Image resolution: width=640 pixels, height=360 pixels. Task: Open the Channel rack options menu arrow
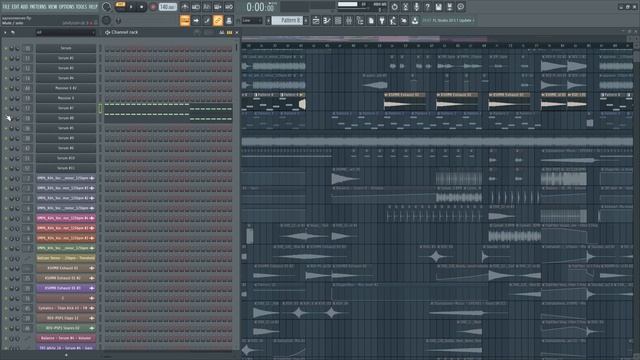pyautogui.click(x=5, y=32)
